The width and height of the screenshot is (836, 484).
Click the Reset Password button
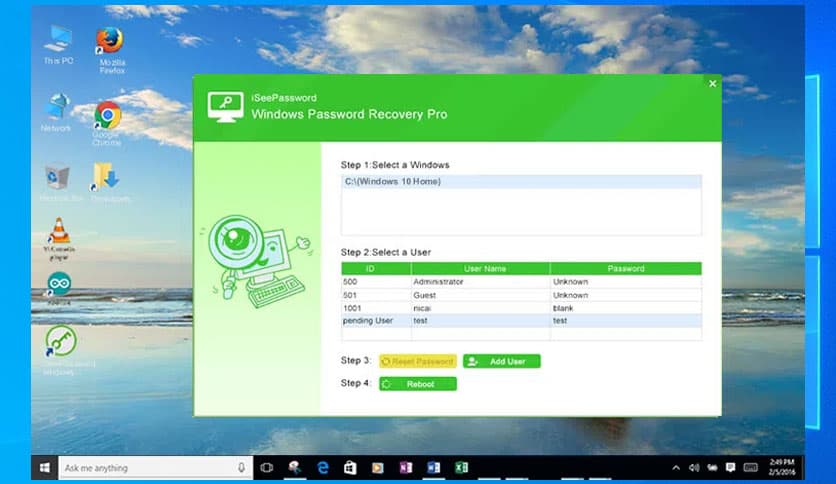(x=418, y=361)
